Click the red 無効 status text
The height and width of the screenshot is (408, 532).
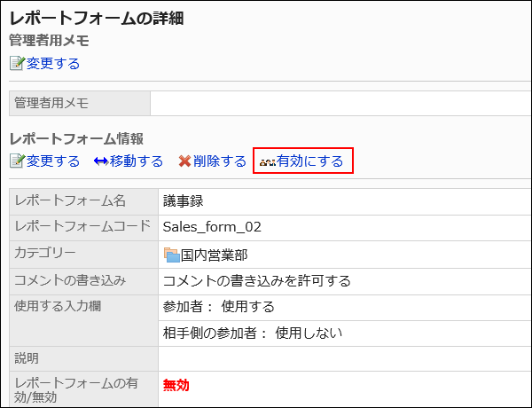click(176, 385)
